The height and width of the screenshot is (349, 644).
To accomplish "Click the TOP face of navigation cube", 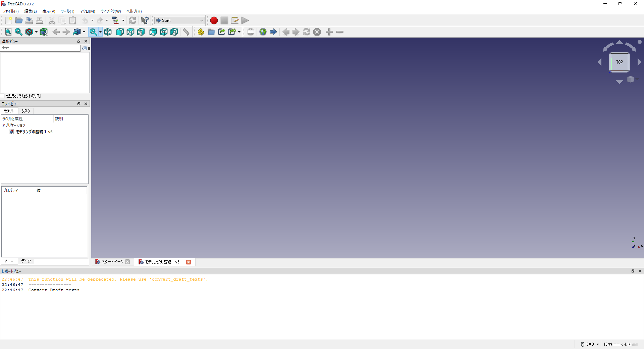I will (619, 62).
